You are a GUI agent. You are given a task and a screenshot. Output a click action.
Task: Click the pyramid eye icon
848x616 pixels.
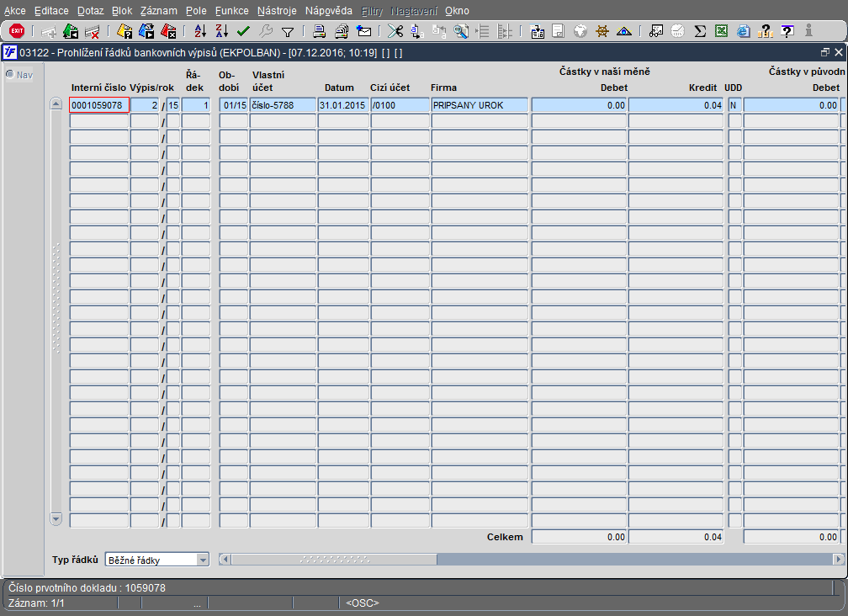pos(624,31)
